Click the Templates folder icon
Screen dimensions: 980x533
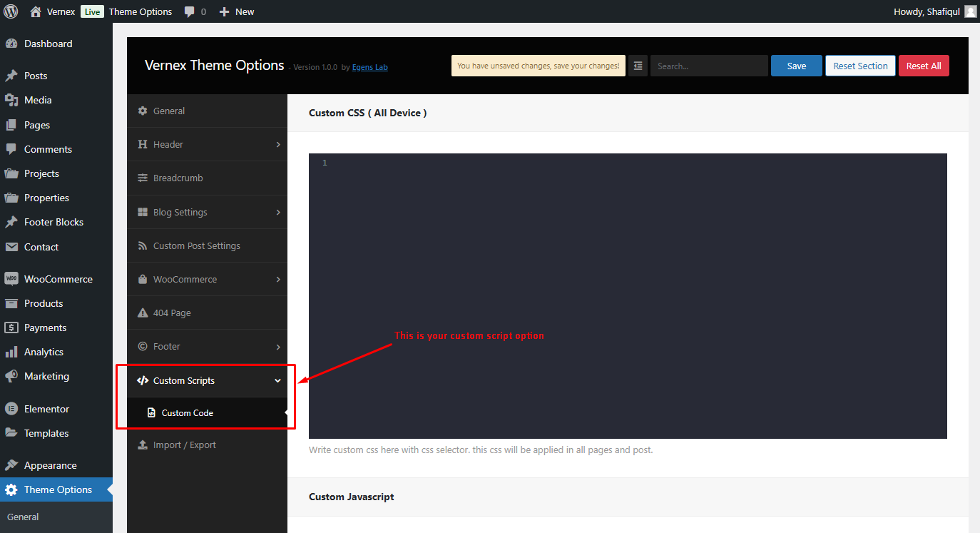click(x=11, y=433)
